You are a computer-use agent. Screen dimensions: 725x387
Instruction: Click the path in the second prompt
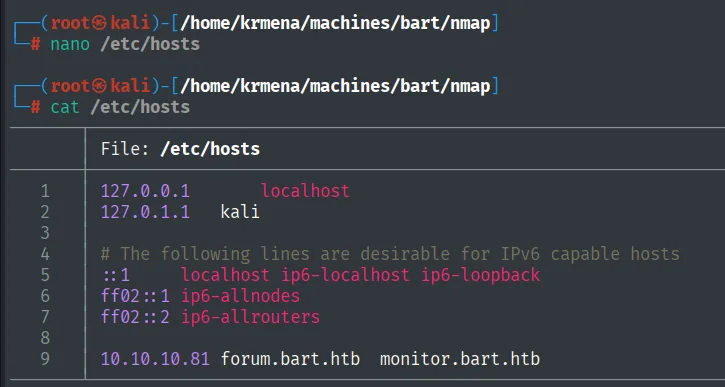coord(335,86)
